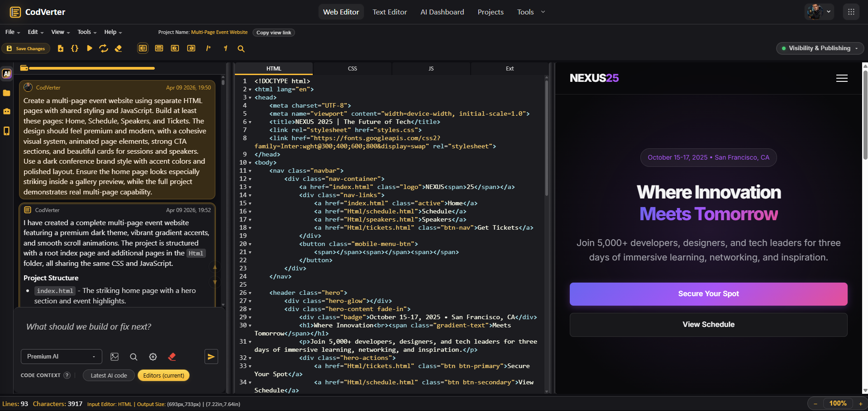Open the Projects page

pos(491,12)
